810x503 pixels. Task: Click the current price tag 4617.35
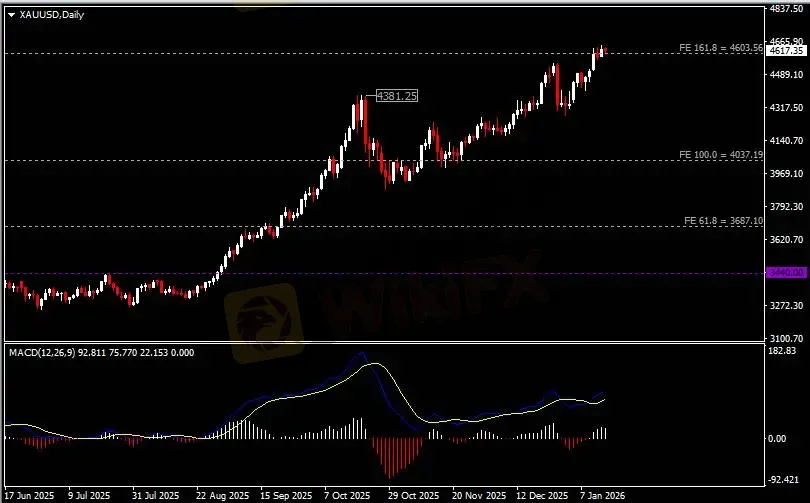(x=784, y=50)
